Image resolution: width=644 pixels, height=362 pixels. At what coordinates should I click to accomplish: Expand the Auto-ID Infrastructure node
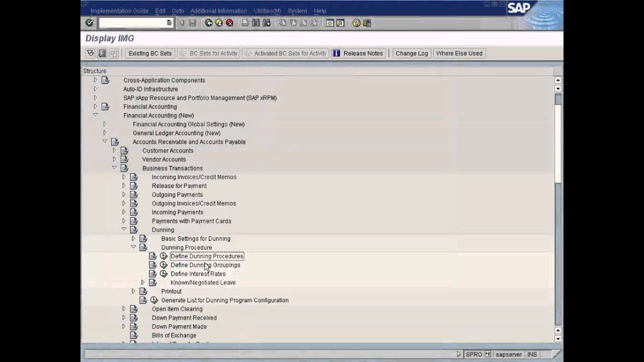click(x=95, y=89)
